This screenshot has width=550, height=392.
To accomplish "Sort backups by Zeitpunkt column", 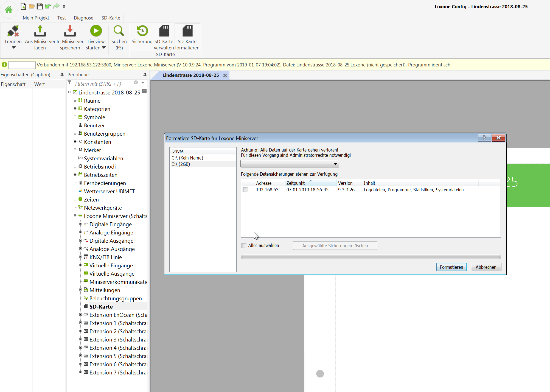I will pyautogui.click(x=311, y=183).
